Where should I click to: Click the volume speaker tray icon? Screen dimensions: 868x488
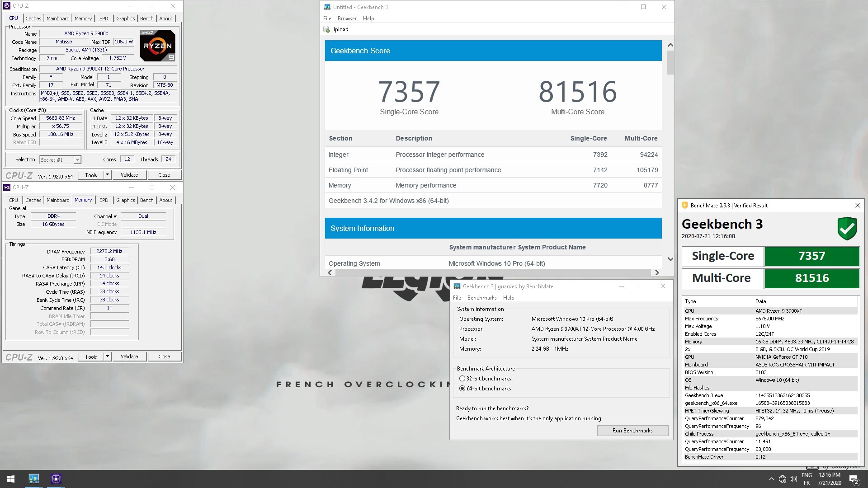(793, 479)
